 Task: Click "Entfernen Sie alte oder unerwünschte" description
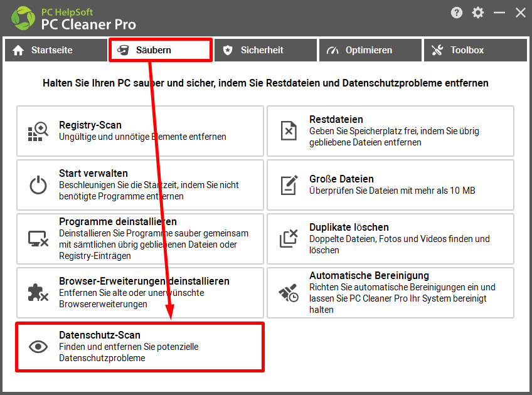[x=132, y=298]
